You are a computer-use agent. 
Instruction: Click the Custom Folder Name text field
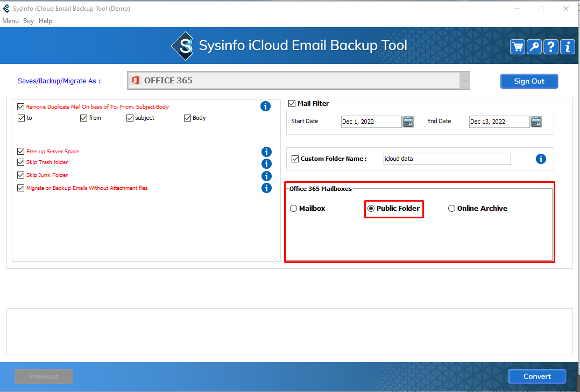point(447,159)
